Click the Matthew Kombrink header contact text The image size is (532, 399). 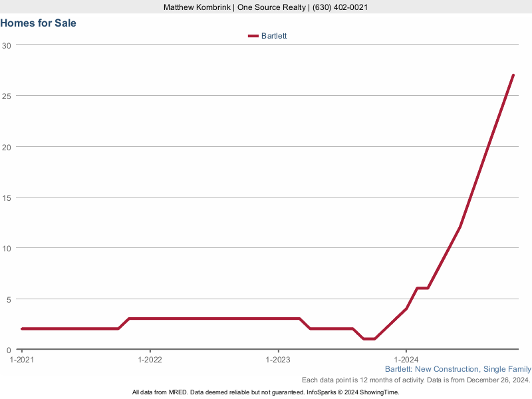tap(266, 7)
